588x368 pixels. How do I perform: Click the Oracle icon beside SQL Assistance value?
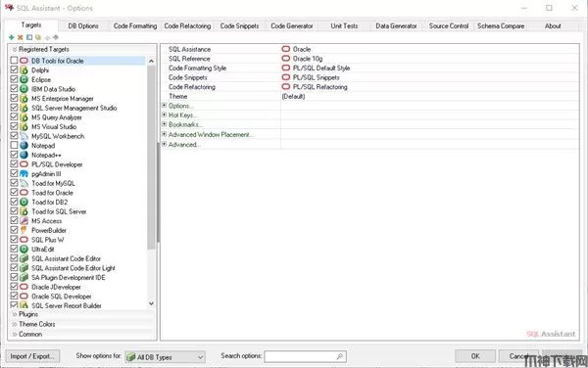pyautogui.click(x=286, y=49)
